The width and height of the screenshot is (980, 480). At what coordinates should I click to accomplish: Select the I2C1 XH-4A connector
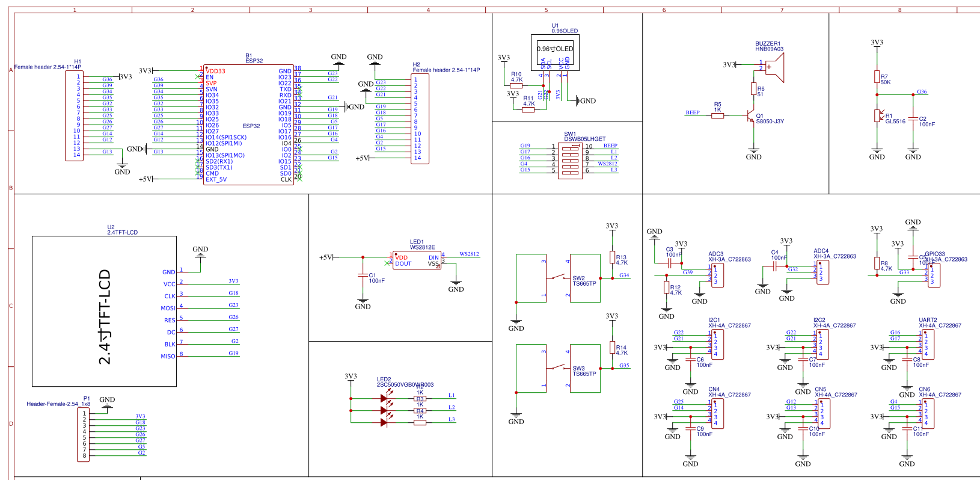coord(717,344)
